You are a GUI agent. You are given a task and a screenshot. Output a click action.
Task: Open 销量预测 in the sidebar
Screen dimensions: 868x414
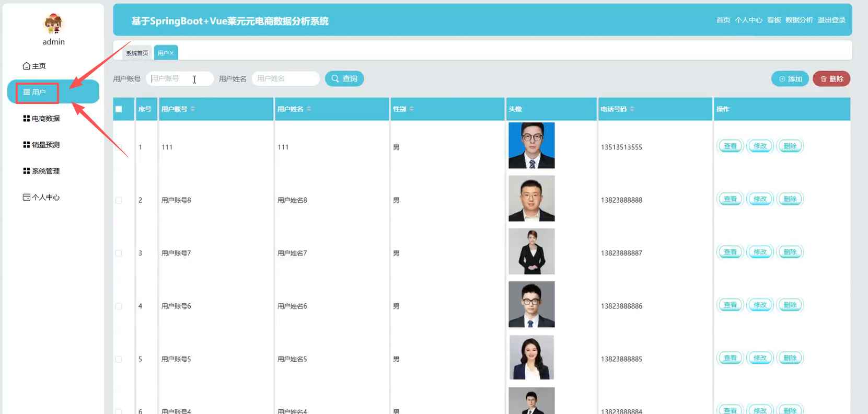point(41,145)
